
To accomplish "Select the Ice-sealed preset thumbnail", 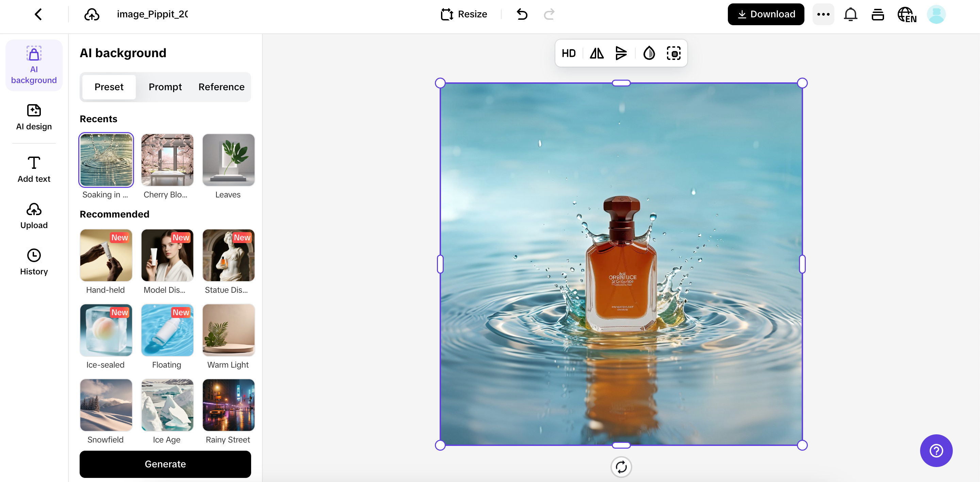I will (106, 330).
